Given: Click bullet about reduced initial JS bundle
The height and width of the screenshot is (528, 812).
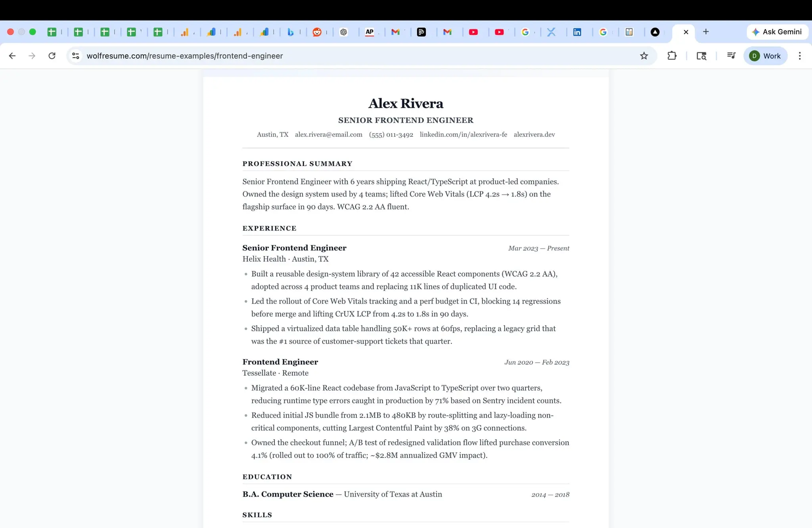Looking at the screenshot, I should pyautogui.click(x=402, y=421).
